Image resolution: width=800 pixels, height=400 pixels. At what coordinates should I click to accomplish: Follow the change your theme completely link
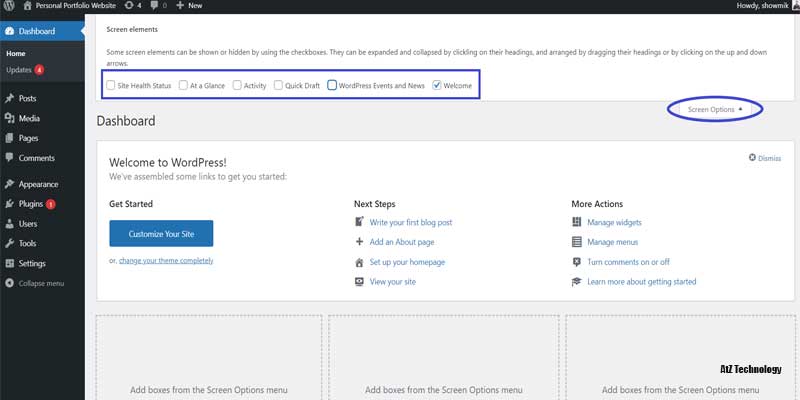[x=166, y=260]
